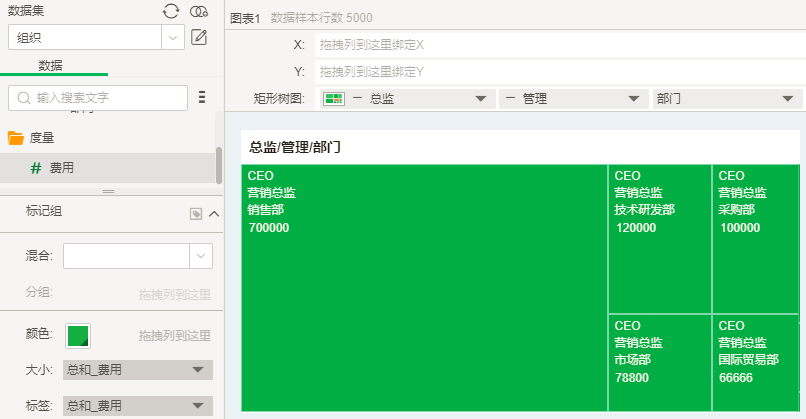Click the panel splitter handle above 标记组

[108, 191]
